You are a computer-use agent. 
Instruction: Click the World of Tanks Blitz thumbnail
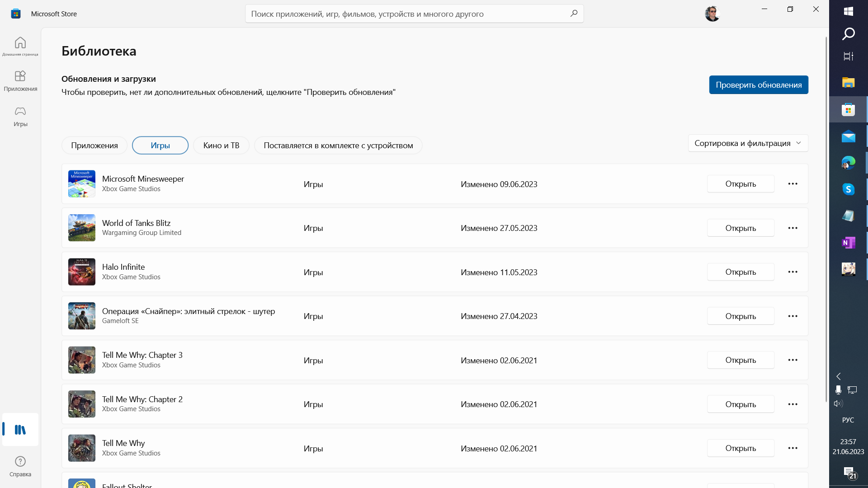coord(82,228)
